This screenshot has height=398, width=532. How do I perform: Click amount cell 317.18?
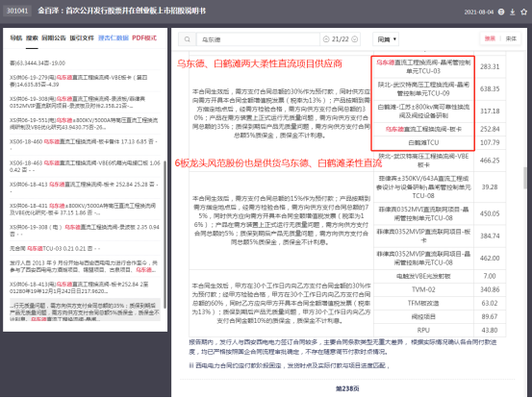tap(490, 111)
